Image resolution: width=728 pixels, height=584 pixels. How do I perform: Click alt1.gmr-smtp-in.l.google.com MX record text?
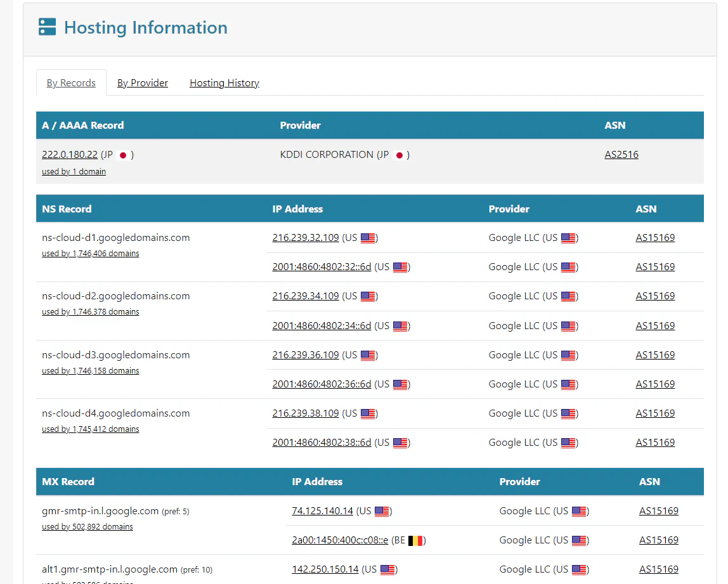110,569
